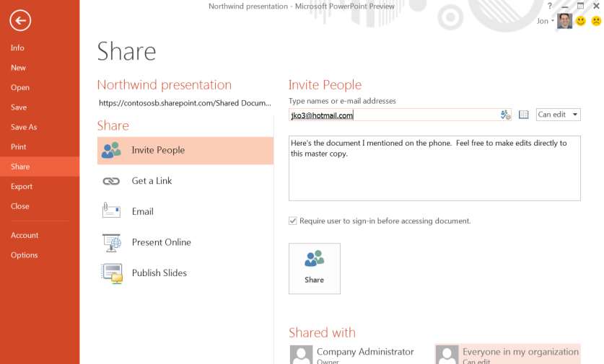The width and height of the screenshot is (604, 364).
Task: Click the Northwind presentation heading
Action: [x=165, y=84]
